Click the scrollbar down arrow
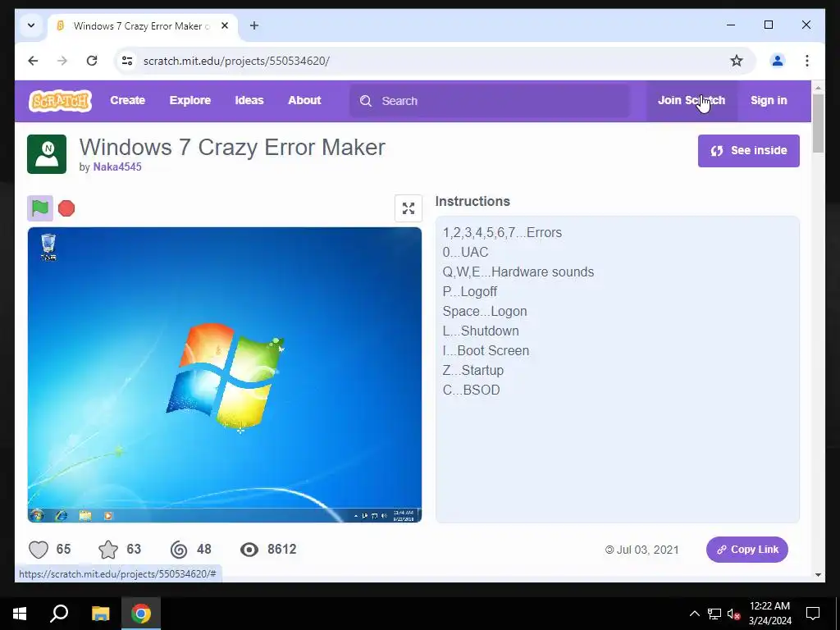The height and width of the screenshot is (630, 840). 818,575
